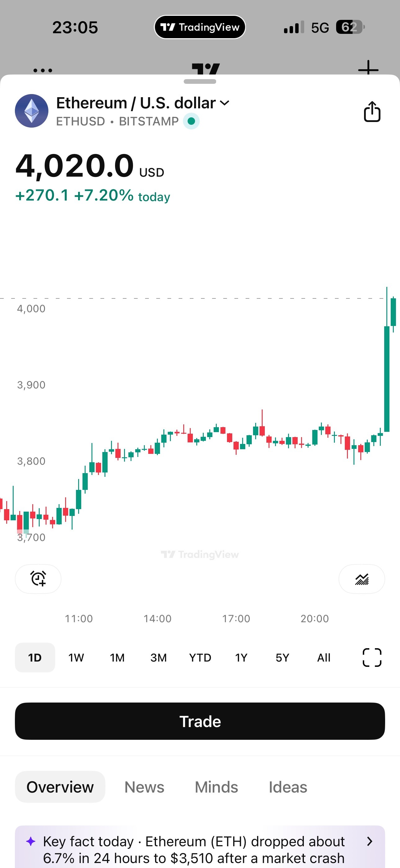Change the chart style via the chart icon
This screenshot has height=868, width=400.
coord(361,579)
